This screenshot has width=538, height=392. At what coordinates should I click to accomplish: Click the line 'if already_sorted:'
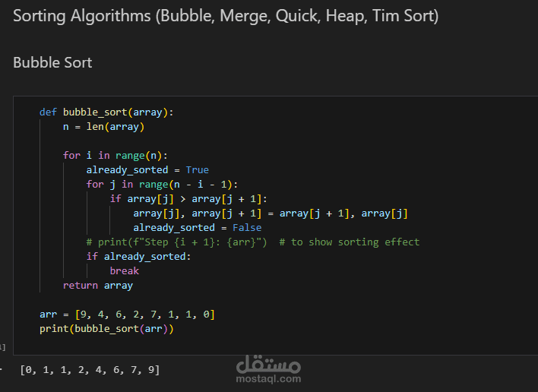tap(138, 257)
